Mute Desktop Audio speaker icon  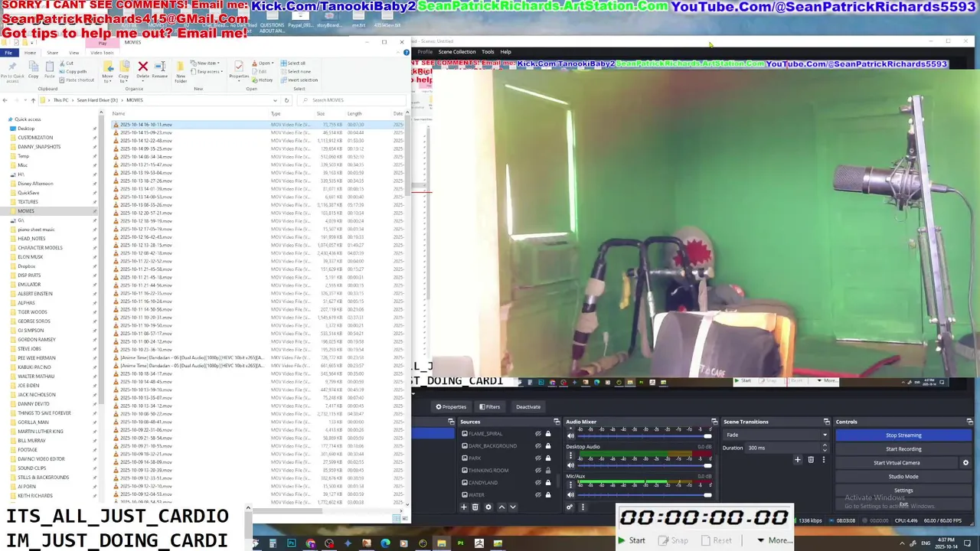click(570, 465)
